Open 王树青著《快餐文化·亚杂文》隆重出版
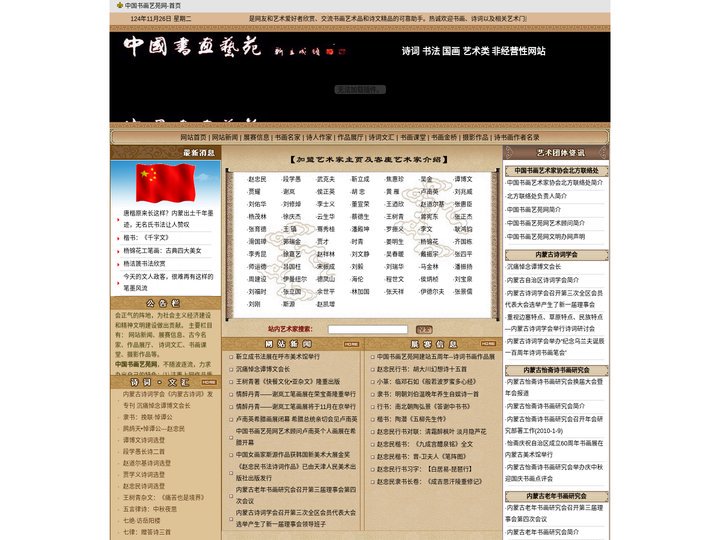The height and width of the screenshot is (540, 720). click(288, 382)
